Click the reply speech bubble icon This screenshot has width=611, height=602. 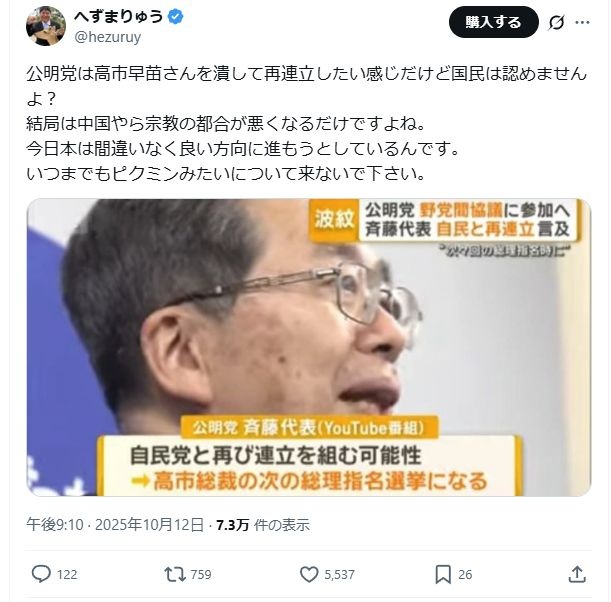click(41, 574)
